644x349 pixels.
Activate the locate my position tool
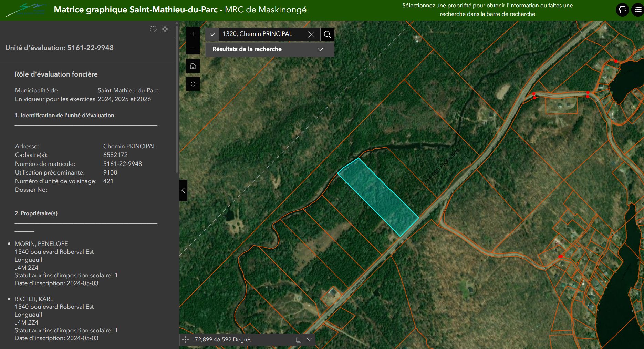pos(193,84)
